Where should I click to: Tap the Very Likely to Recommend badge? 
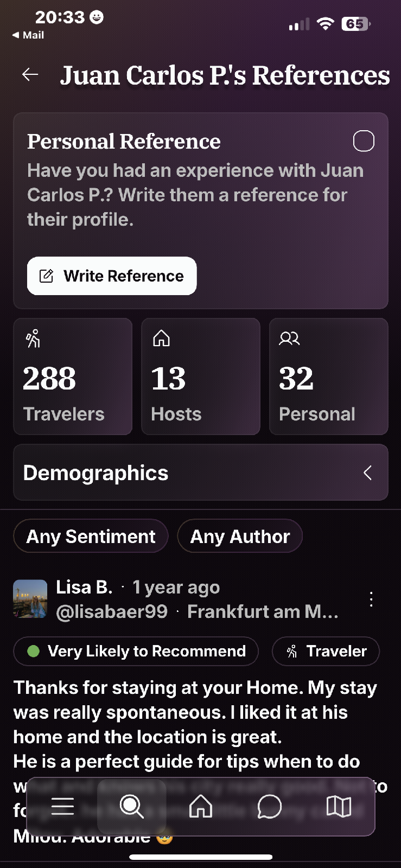pyautogui.click(x=136, y=651)
